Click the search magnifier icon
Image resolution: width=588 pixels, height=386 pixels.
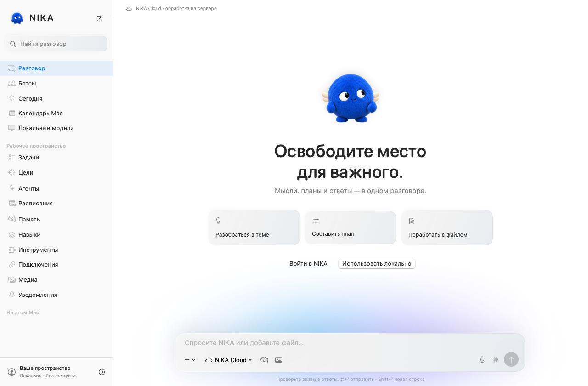(x=13, y=44)
